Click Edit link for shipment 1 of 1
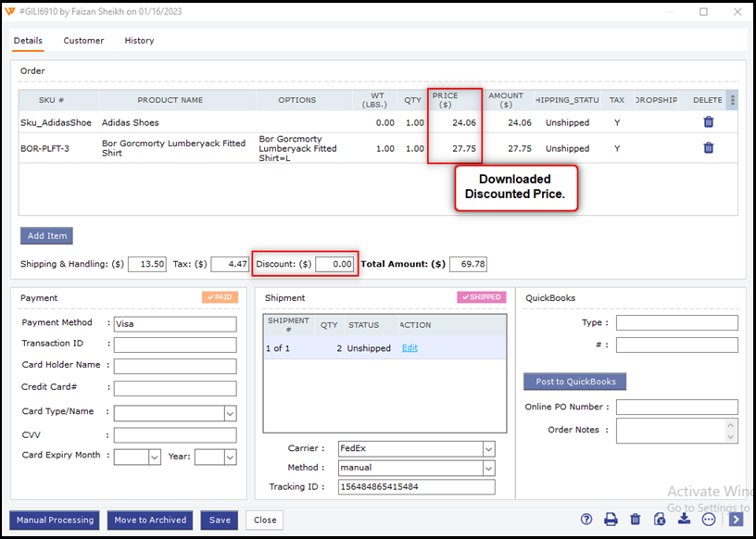 [x=409, y=348]
